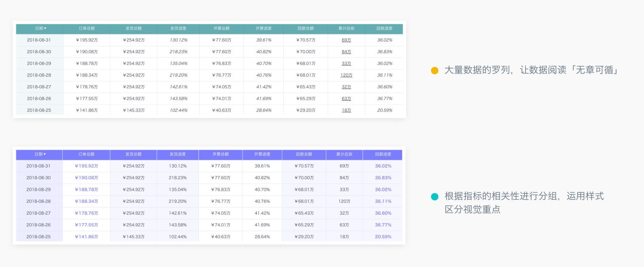Click the orange bullet dot

click(434, 70)
